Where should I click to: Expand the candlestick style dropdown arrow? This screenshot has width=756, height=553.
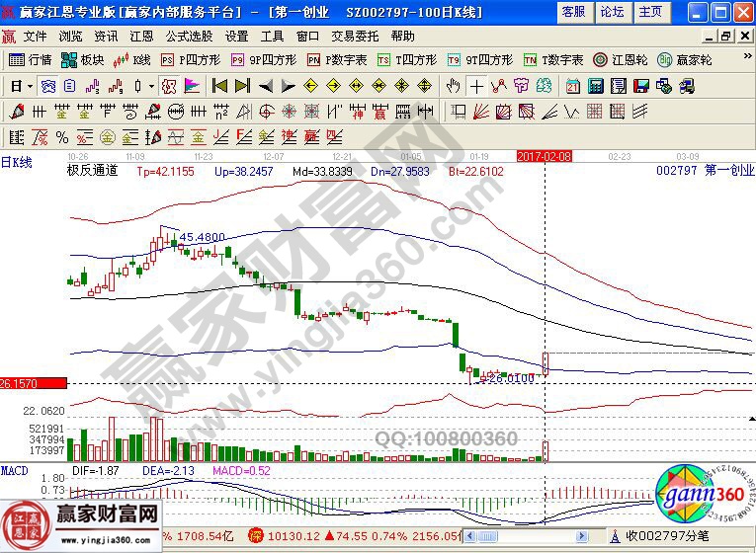pyautogui.click(x=151, y=86)
